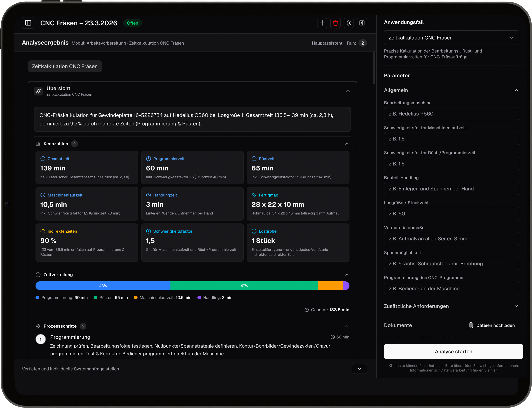Image resolution: width=532 pixels, height=408 pixels.
Task: Click the Analyse starten button
Action: point(453,351)
